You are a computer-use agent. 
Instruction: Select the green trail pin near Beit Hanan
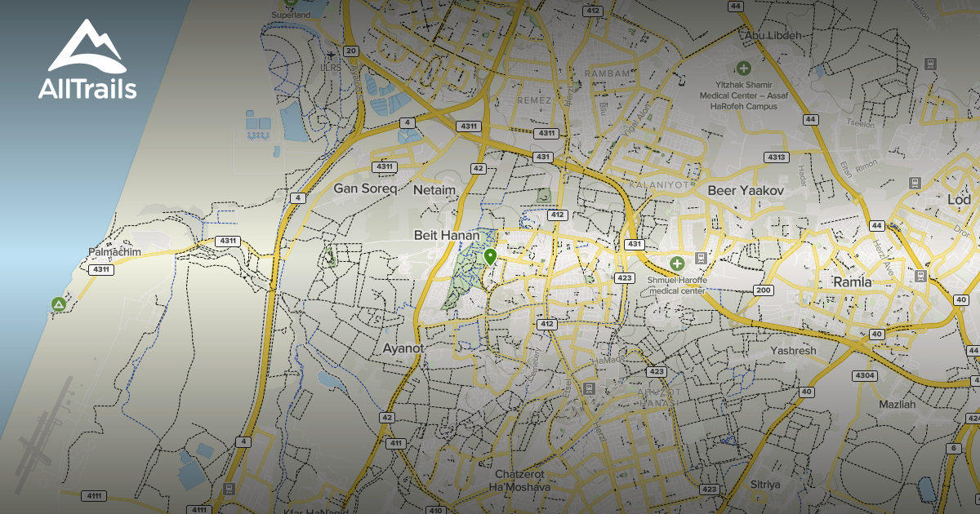(490, 257)
